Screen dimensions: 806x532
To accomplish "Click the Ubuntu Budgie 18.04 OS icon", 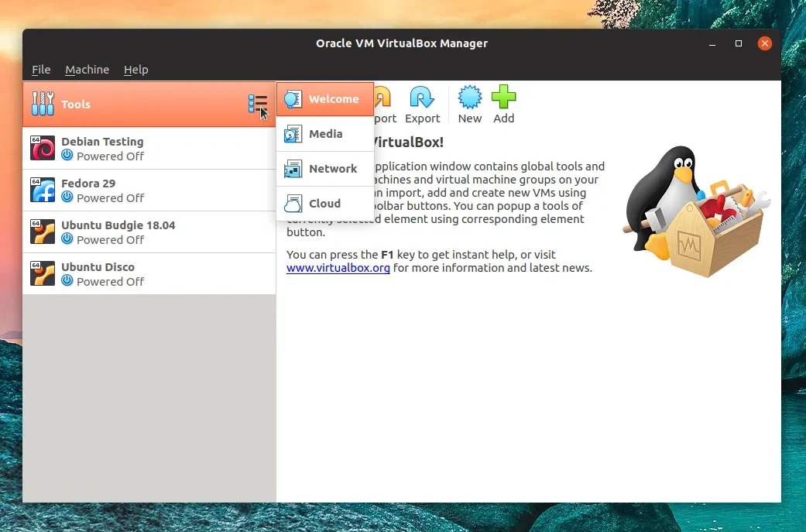I will tap(43, 232).
